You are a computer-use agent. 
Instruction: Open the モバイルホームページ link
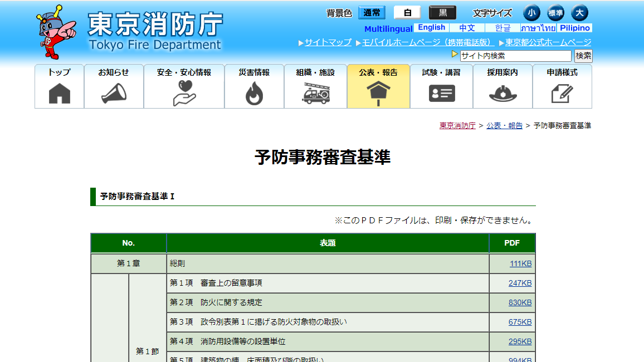(x=428, y=42)
